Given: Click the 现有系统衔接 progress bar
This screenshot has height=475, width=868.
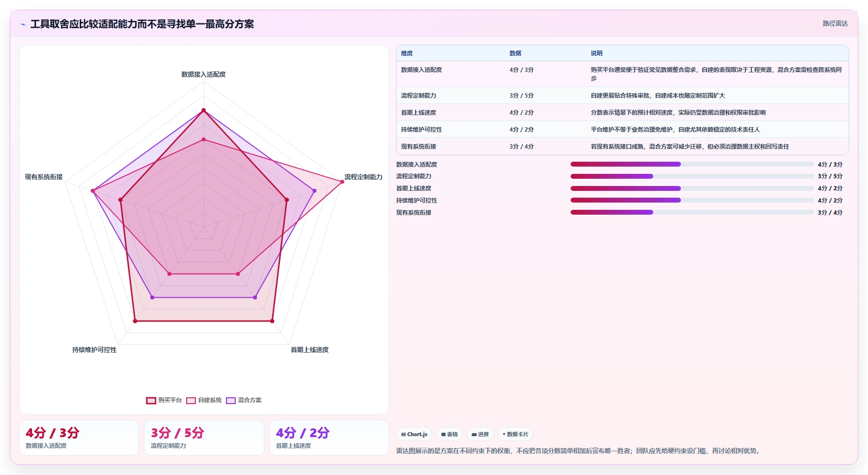Looking at the screenshot, I should point(692,212).
